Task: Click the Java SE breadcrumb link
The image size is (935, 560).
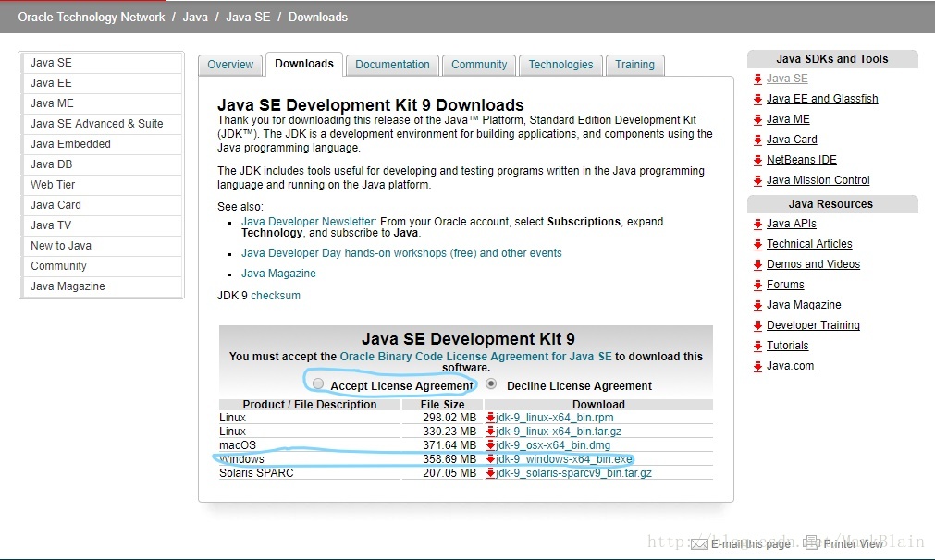Action: point(248,17)
